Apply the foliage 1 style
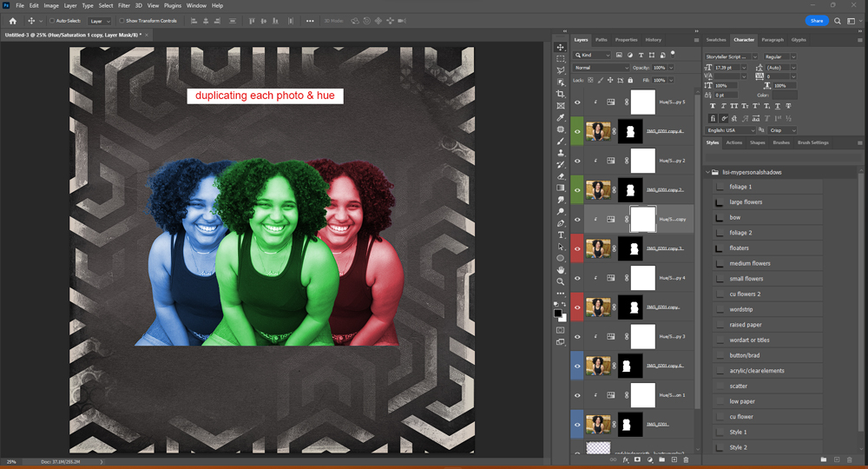This screenshot has width=868, height=469. click(x=766, y=187)
